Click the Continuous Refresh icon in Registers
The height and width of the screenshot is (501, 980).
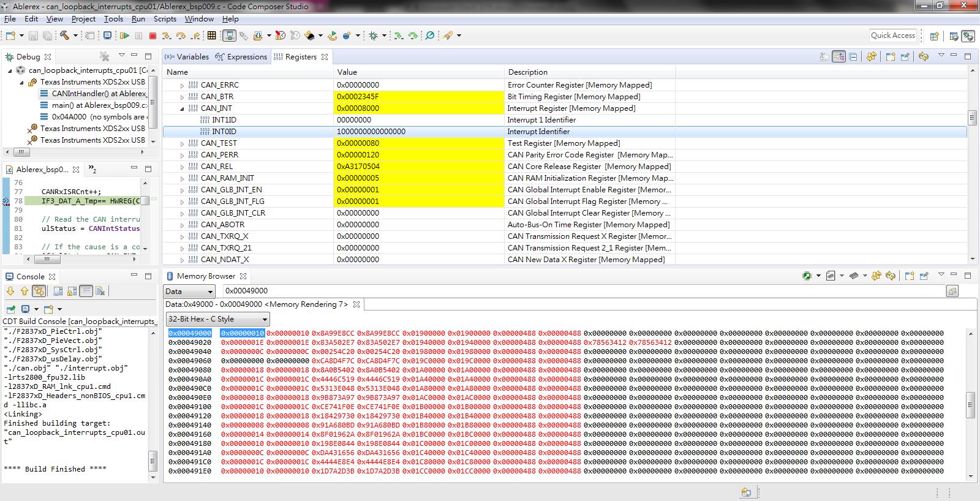click(924, 56)
